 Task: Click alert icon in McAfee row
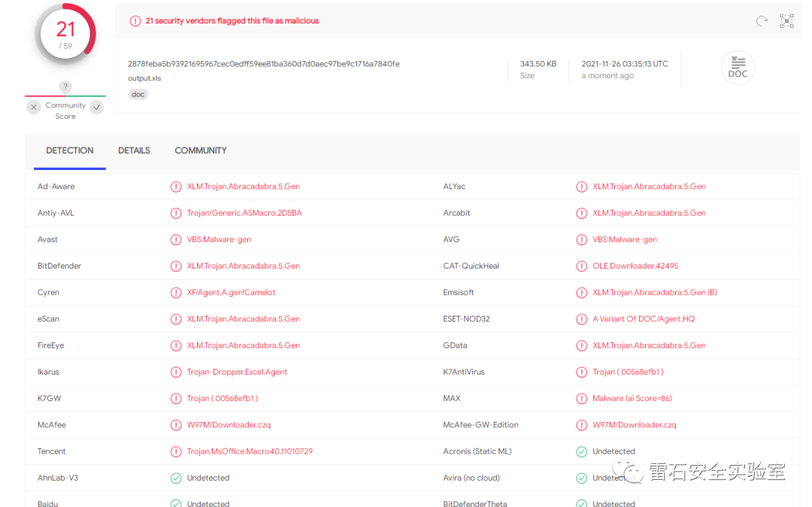pos(176,425)
